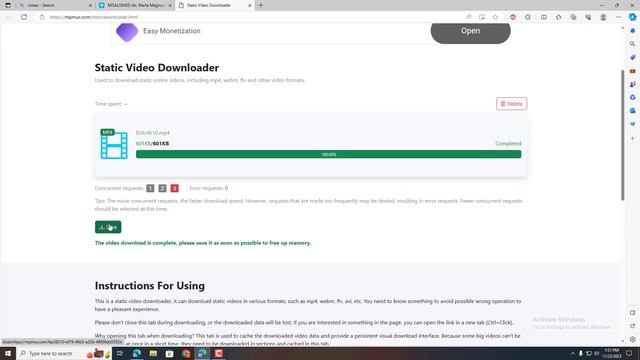Open the sidebar shopping tag icon

pos(632,57)
